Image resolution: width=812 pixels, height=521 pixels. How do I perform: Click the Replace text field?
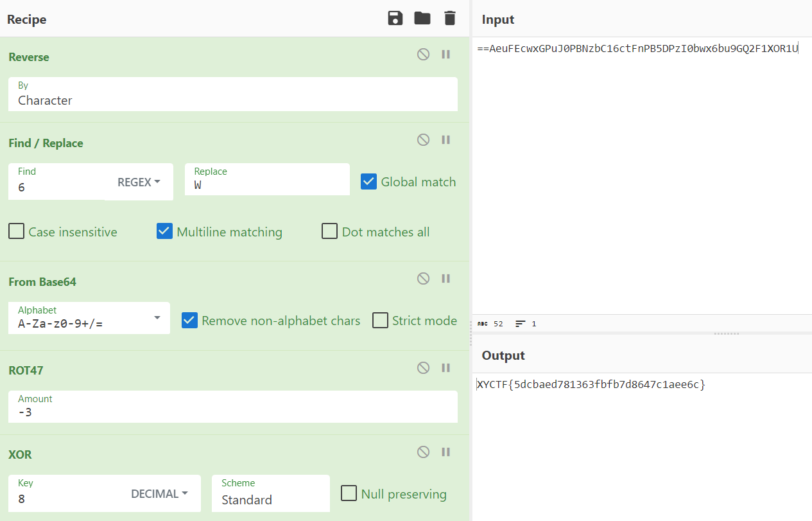click(x=267, y=185)
